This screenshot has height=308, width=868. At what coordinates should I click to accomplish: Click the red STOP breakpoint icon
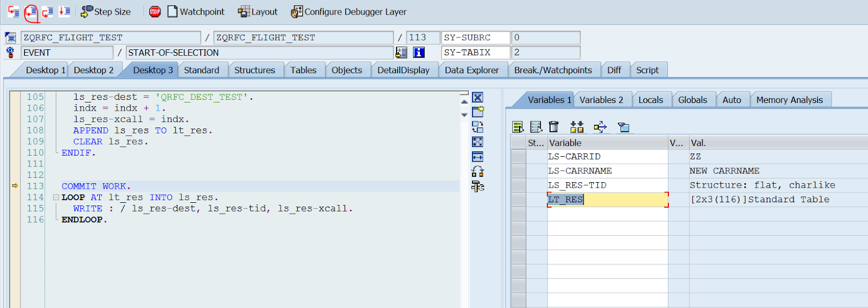click(x=155, y=11)
